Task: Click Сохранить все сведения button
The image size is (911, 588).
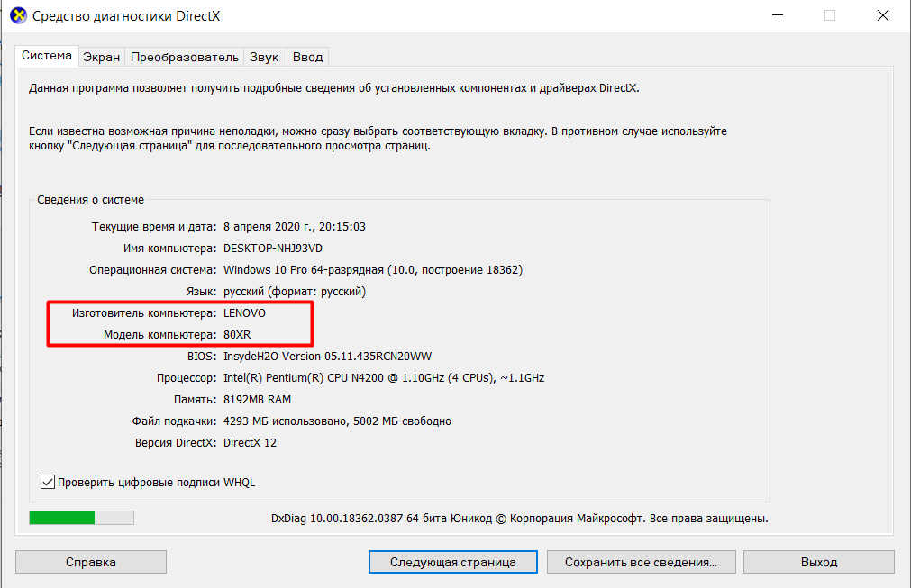Action: (x=640, y=562)
